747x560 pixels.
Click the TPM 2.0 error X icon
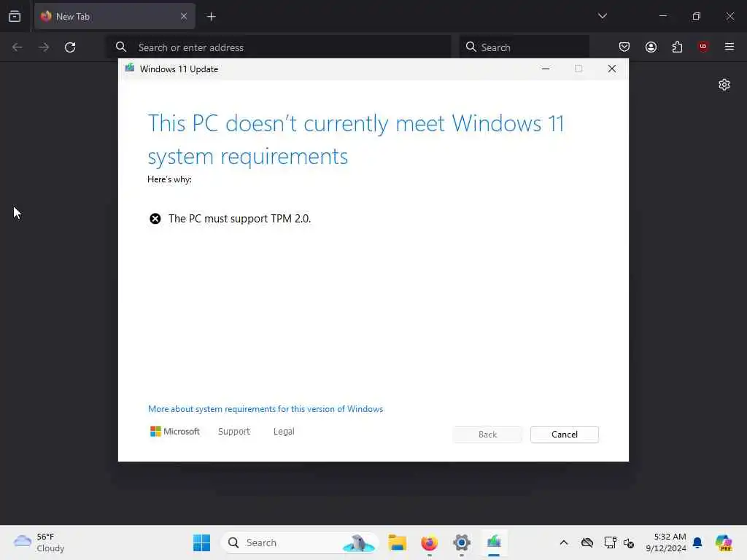(x=155, y=219)
